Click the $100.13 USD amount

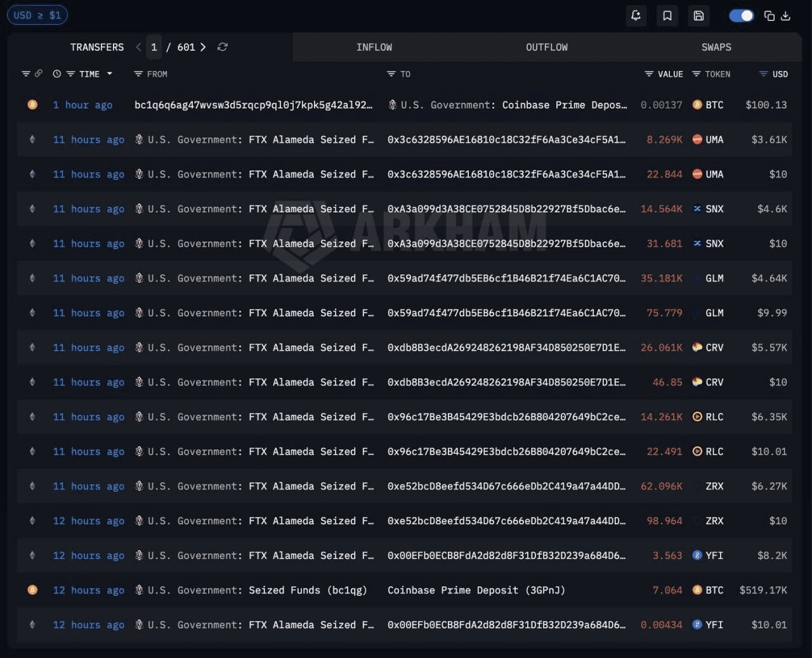(x=766, y=105)
